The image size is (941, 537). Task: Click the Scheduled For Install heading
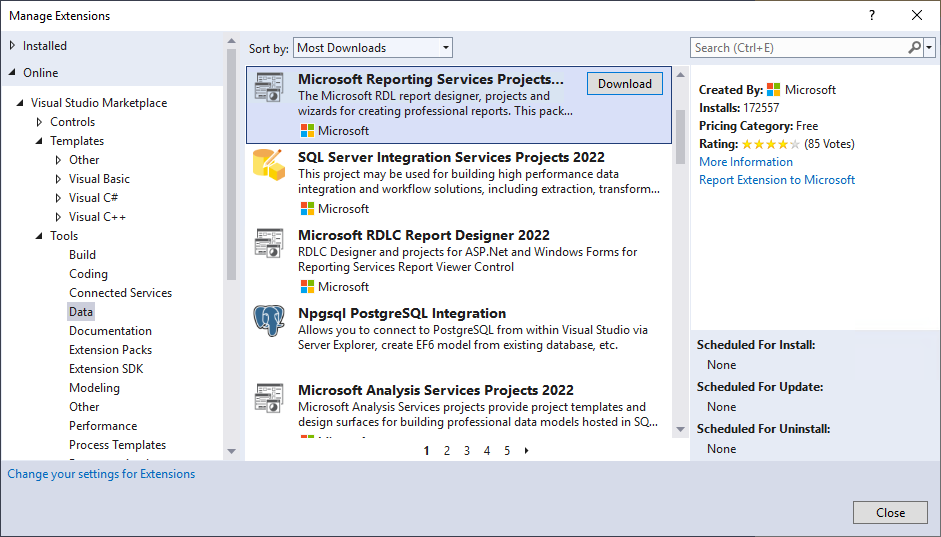[x=756, y=345]
